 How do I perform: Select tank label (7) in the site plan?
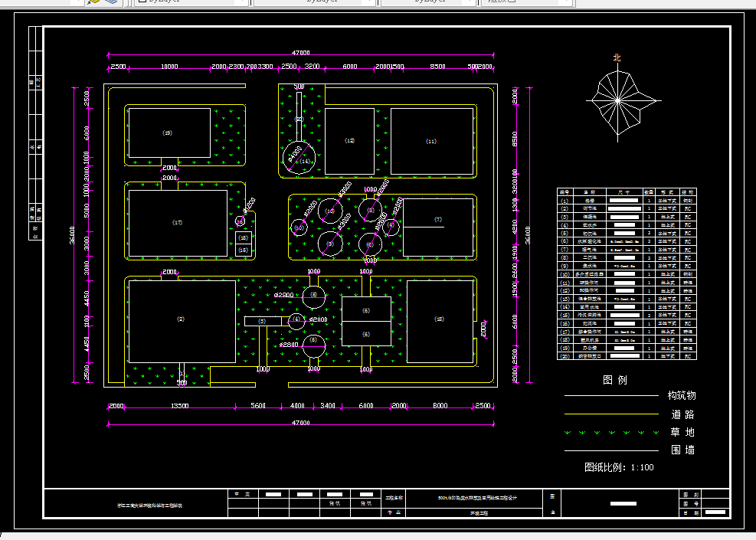pos(438,219)
